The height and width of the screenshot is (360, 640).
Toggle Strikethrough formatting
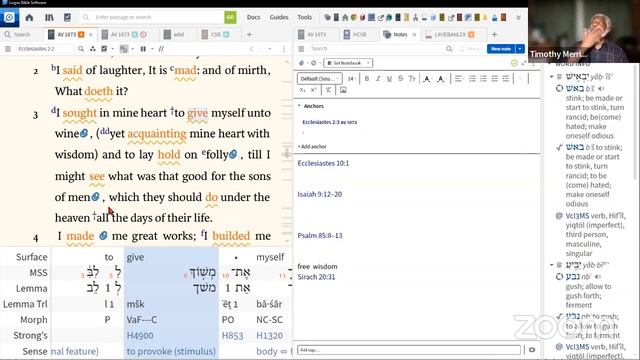400,78
